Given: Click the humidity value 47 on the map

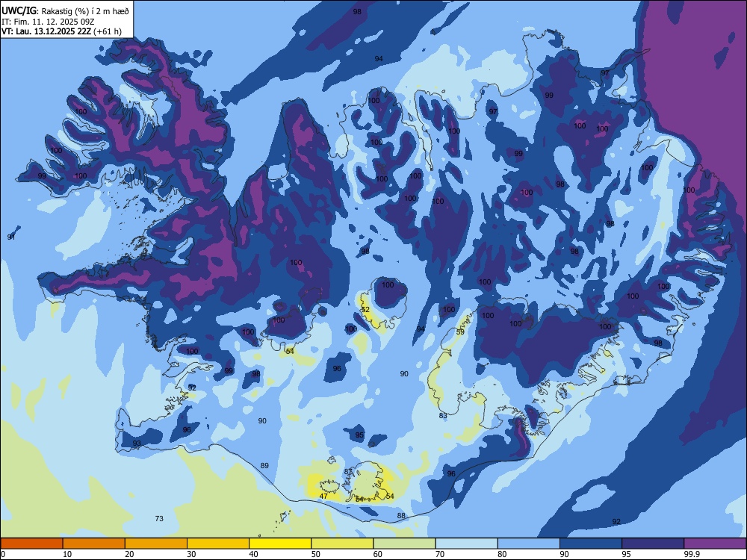Looking at the screenshot, I should click(323, 496).
